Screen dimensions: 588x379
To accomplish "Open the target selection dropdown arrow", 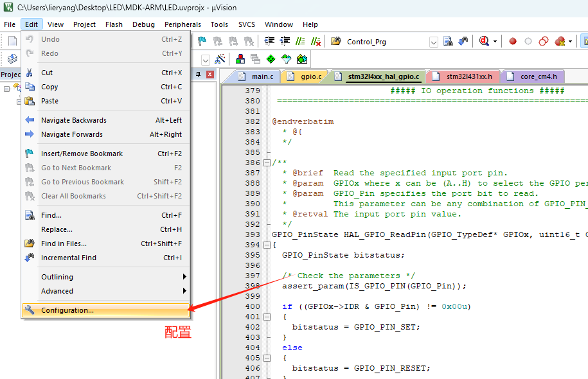I will (206, 60).
